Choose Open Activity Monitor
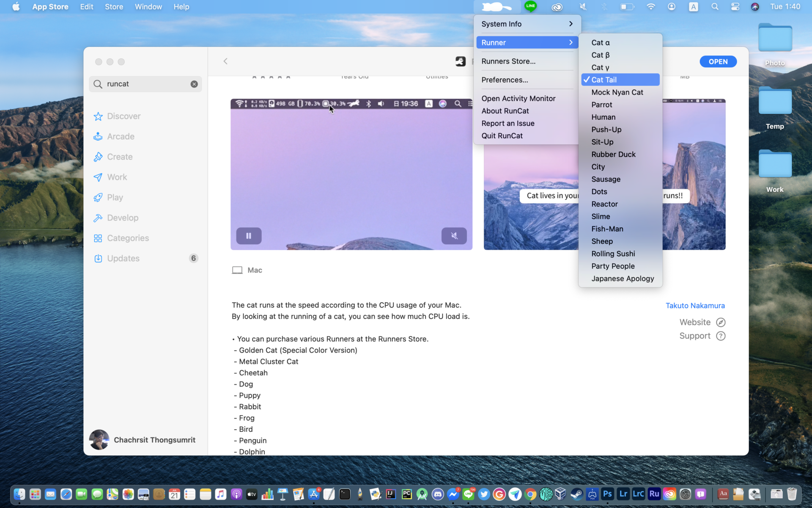This screenshot has height=508, width=812. pyautogui.click(x=527, y=99)
